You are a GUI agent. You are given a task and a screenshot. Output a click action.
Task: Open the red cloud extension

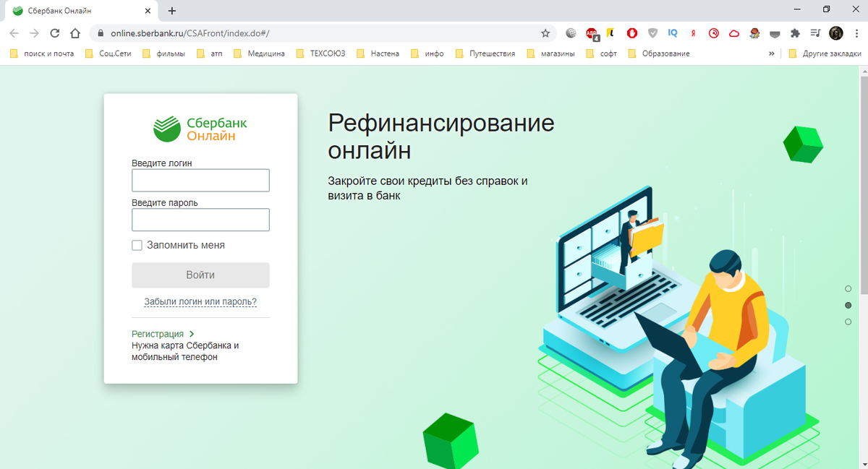(x=734, y=33)
